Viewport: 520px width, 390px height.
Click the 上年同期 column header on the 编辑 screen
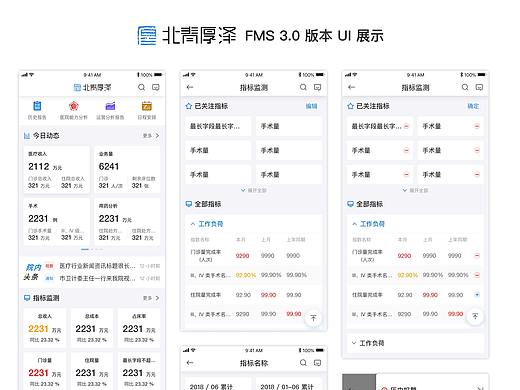(296, 239)
